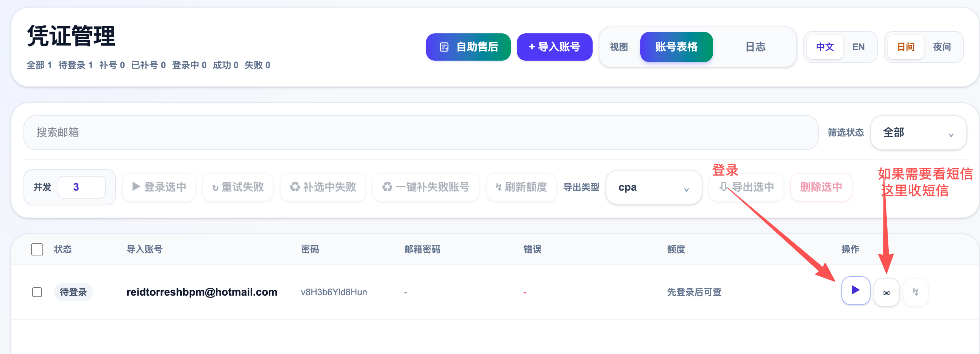Click 自助售后 self-service button
This screenshot has height=354, width=980.
pyautogui.click(x=468, y=47)
